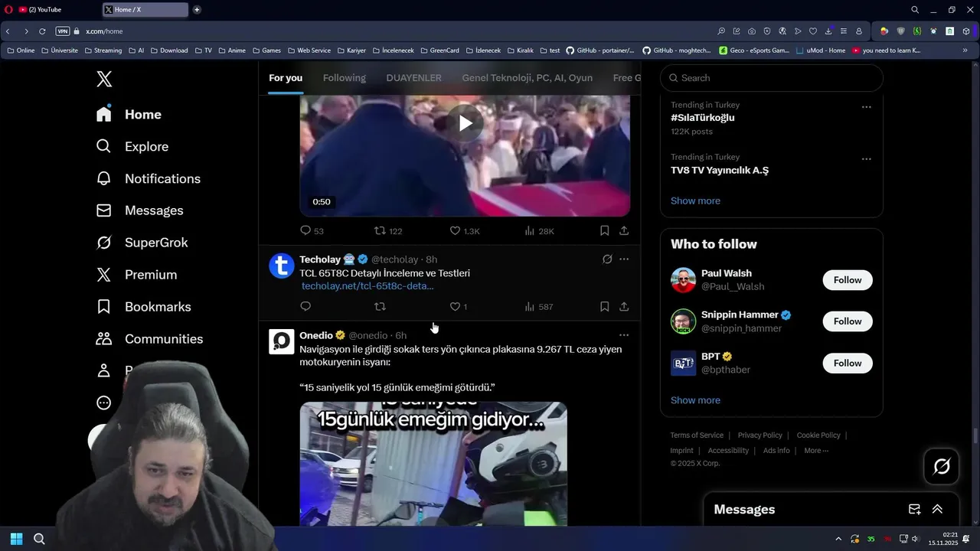Viewport: 980px width, 551px height.
Task: Toggle the browser VPN badge
Action: click(x=63, y=31)
